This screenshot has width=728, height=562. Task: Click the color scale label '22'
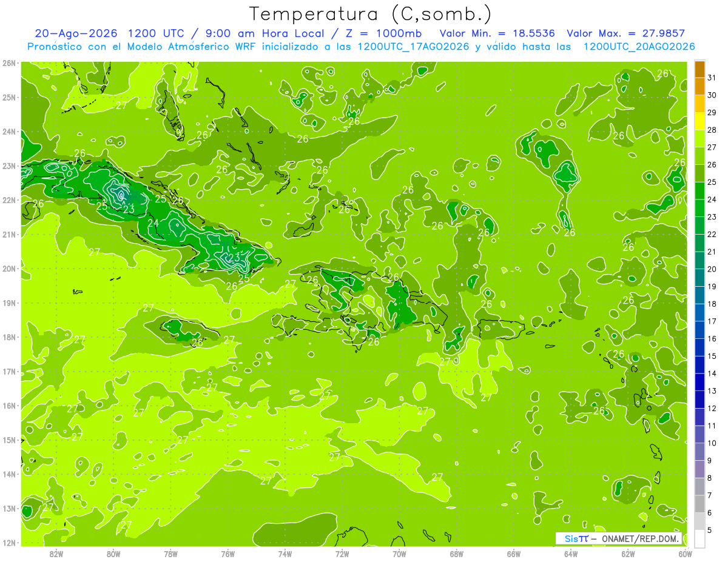click(712, 234)
